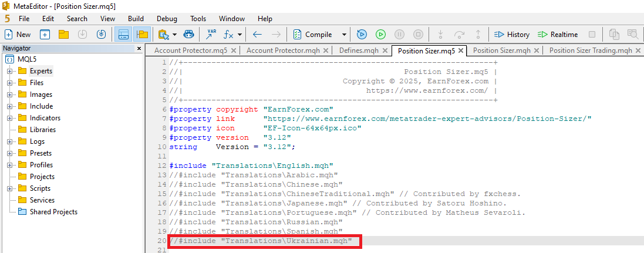Click the stop profiling square icon
This screenshot has height=253, width=644.
coord(592,35)
